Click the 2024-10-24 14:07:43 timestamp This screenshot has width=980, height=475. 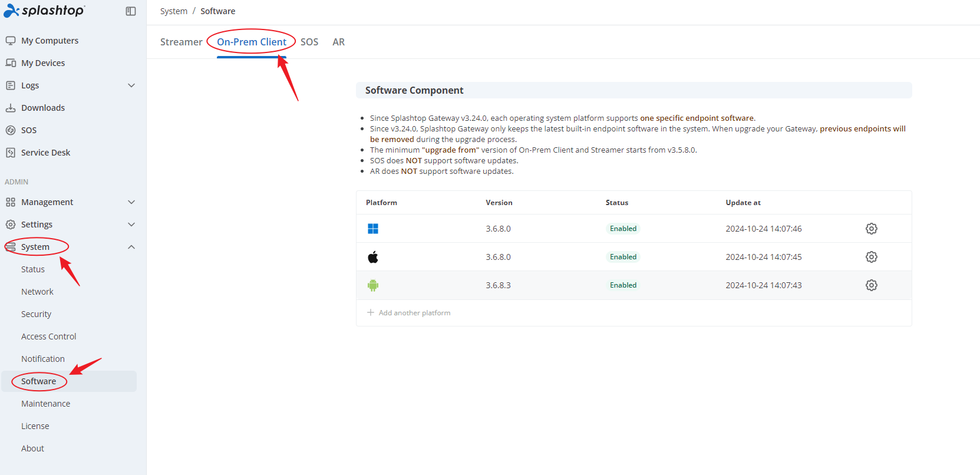pyautogui.click(x=764, y=285)
